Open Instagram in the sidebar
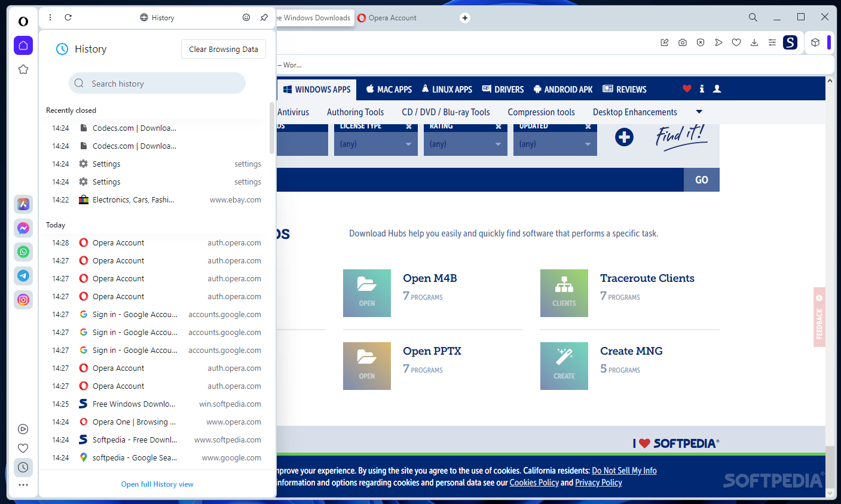The height and width of the screenshot is (504, 841). click(23, 300)
